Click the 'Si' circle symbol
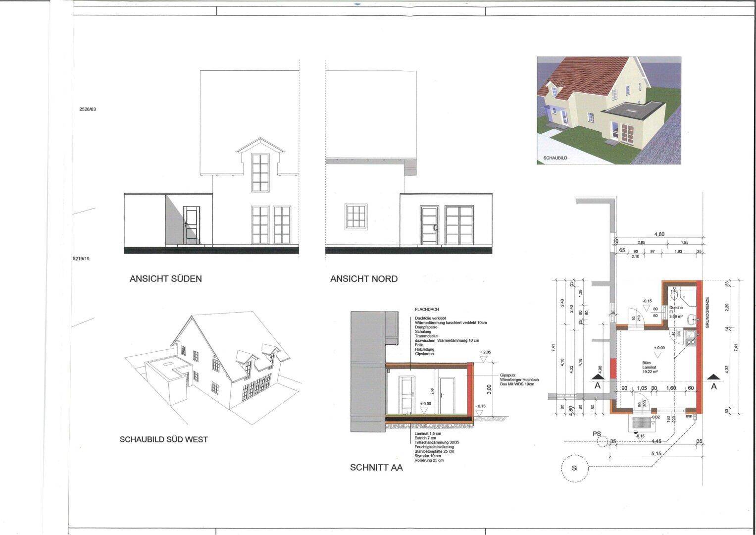 [x=574, y=468]
